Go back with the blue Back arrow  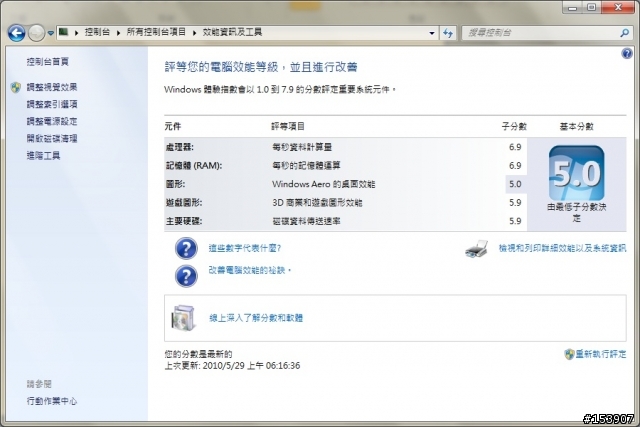pos(17,33)
